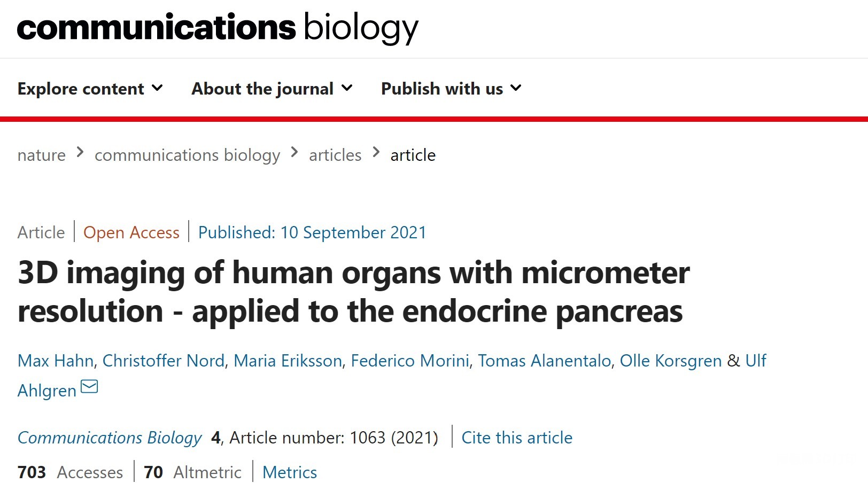Open the About the journal menu
868x483 pixels.
[272, 89]
